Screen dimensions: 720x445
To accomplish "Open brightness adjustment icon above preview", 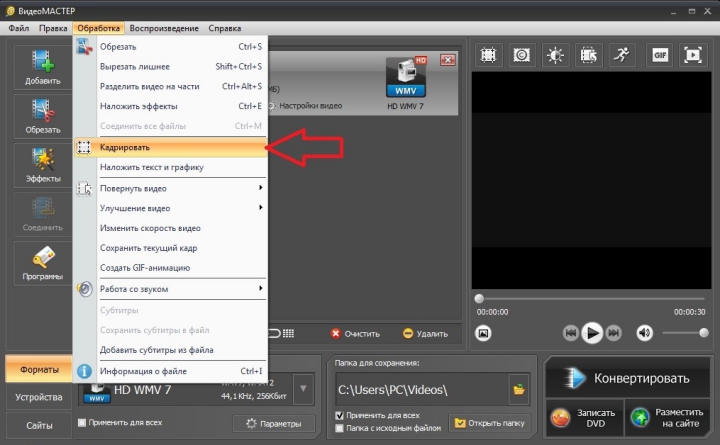I will click(x=554, y=54).
